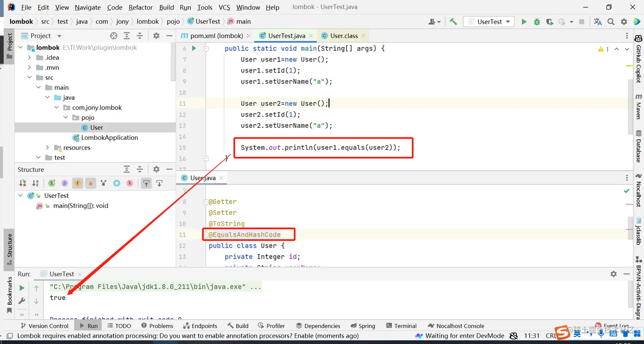Viewport: 644px width, 344px height.
Task: Start debugging with the bug icon
Action: (537, 22)
